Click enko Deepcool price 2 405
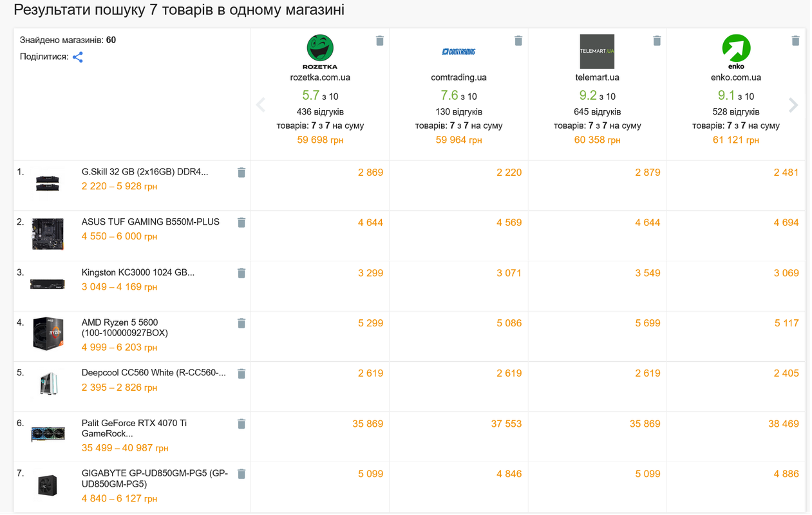This screenshot has height=515, width=812. pos(786,373)
